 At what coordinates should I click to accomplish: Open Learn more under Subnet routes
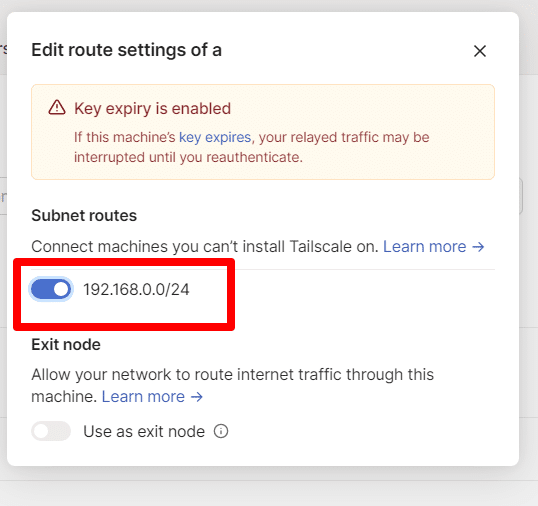coord(424,247)
